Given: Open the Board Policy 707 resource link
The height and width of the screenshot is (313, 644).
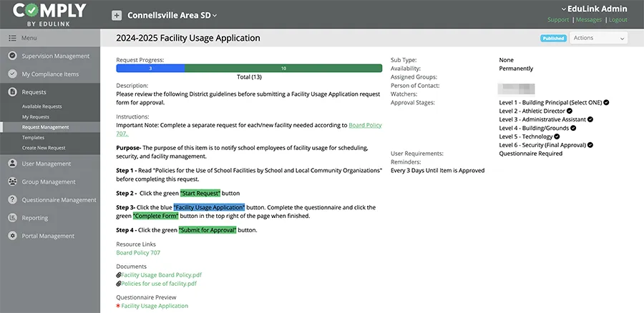Looking at the screenshot, I should pyautogui.click(x=138, y=253).
